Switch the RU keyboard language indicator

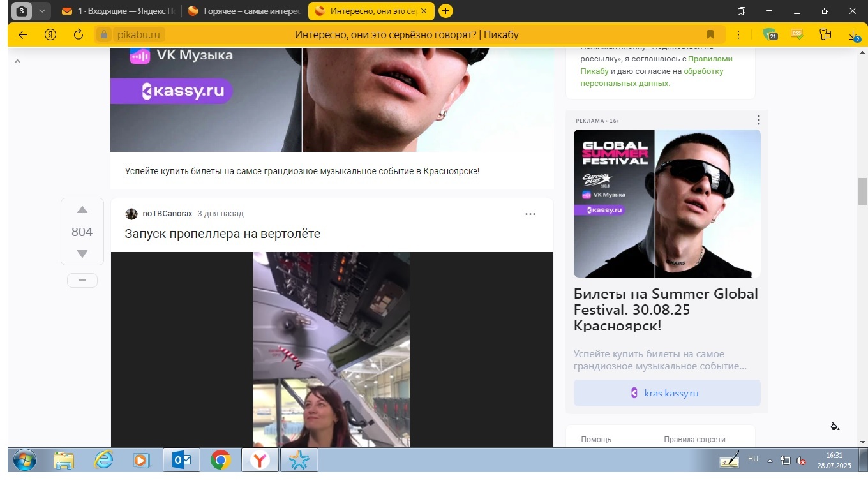(x=753, y=459)
